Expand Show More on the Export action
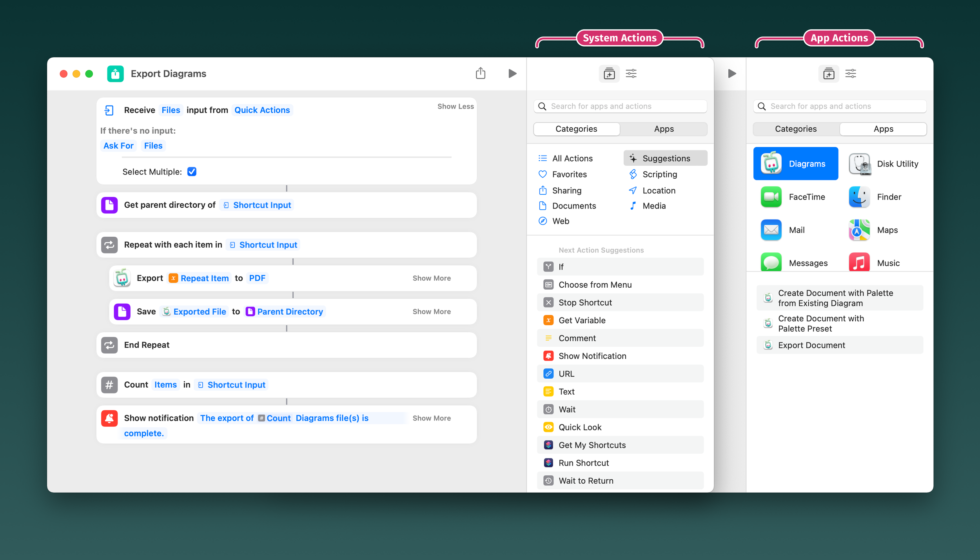This screenshot has width=980, height=560. (431, 278)
